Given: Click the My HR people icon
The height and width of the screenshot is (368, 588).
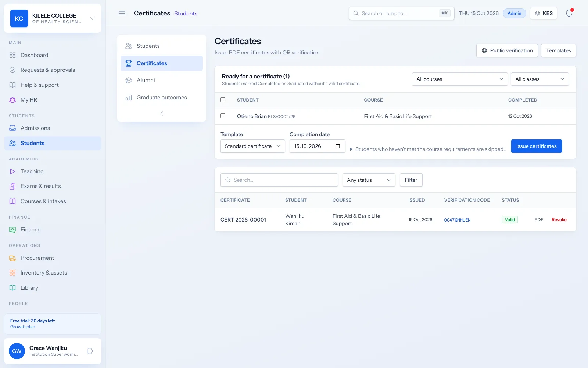Looking at the screenshot, I should [12, 100].
